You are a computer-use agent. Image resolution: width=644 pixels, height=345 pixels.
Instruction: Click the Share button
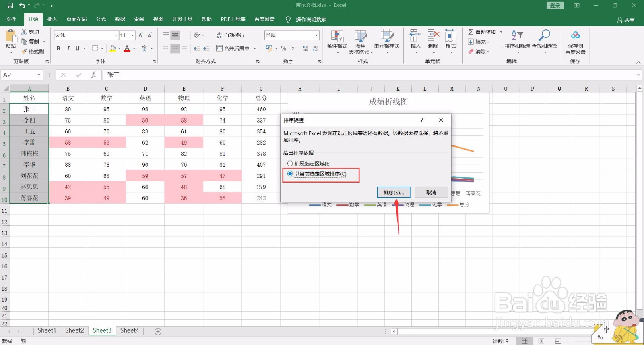click(626, 20)
